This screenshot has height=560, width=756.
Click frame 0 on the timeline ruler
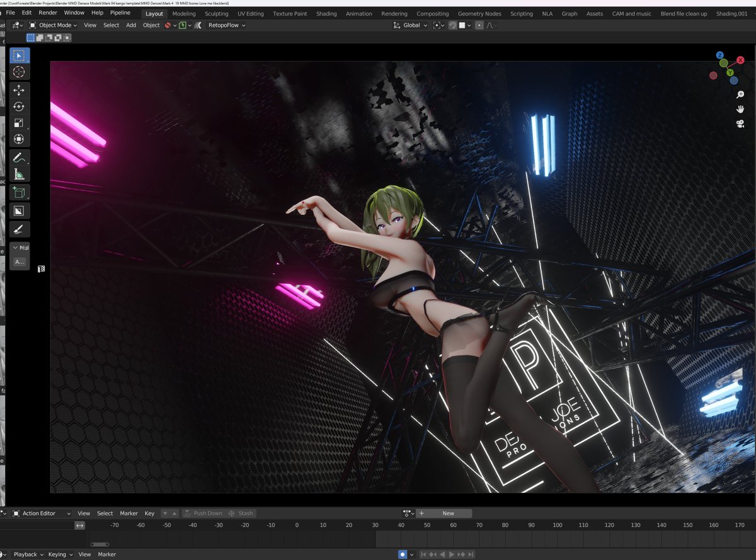297,525
